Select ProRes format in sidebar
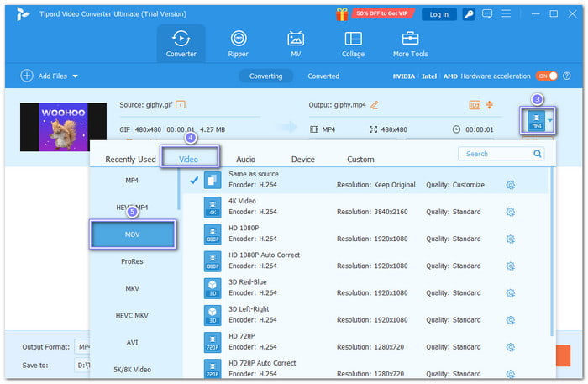588x384 pixels. click(x=132, y=261)
